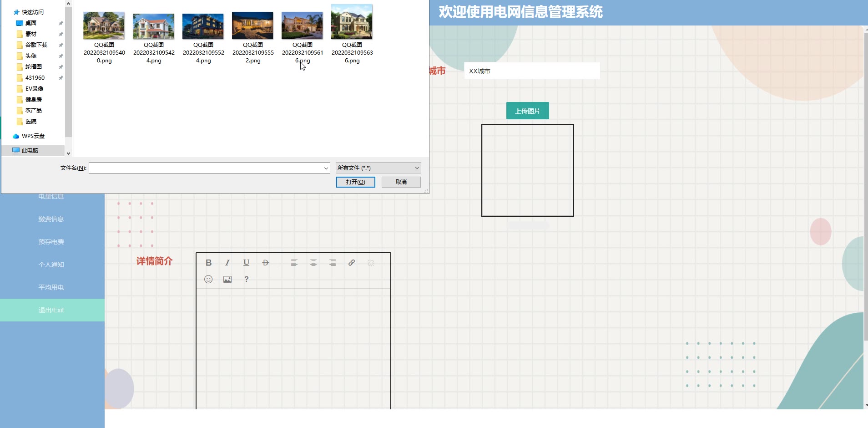Viewport: 868px width, 428px height.
Task: Open the 素材 folder
Action: [x=31, y=34]
